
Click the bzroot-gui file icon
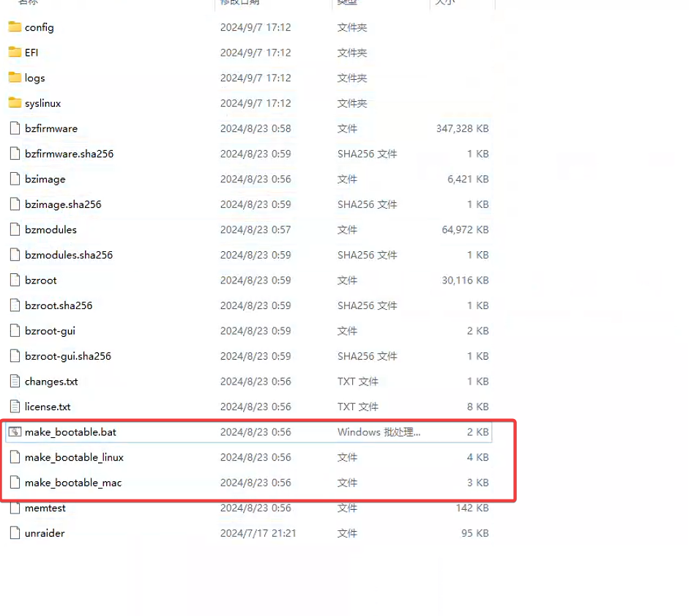pyautogui.click(x=15, y=330)
